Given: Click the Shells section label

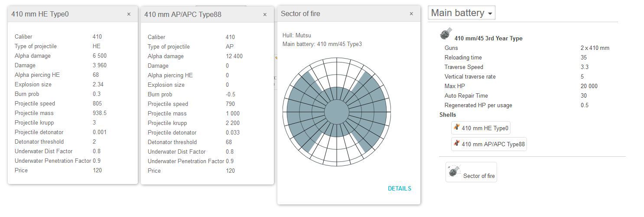Looking at the screenshot, I should click(448, 115).
